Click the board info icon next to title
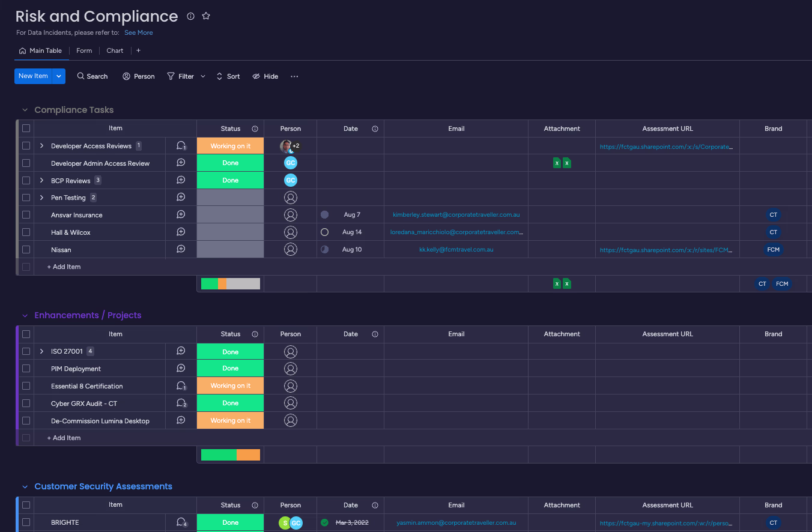This screenshot has width=812, height=532. point(190,16)
